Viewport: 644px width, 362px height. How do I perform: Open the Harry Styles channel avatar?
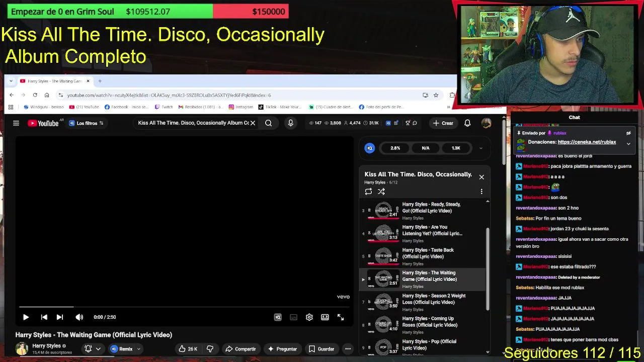click(22, 348)
